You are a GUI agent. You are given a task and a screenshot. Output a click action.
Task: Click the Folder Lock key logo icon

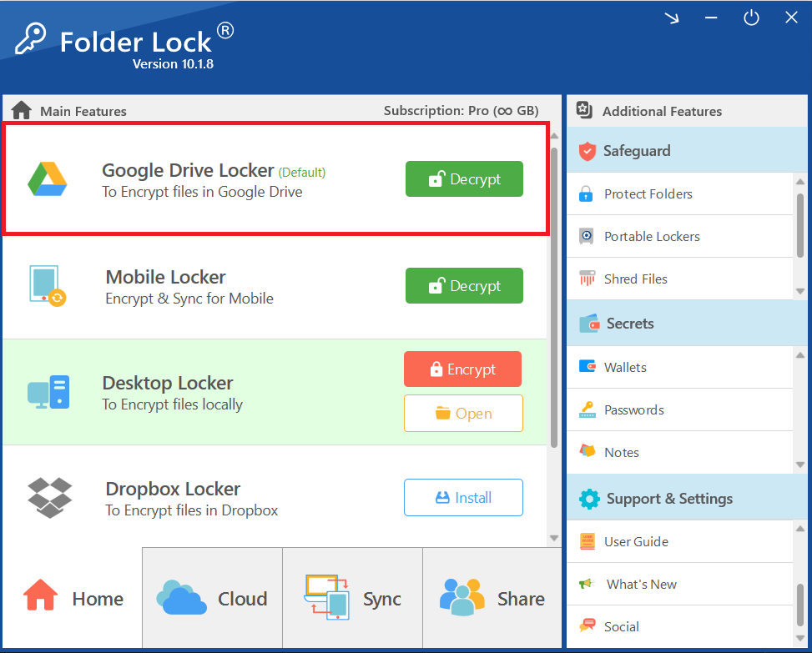(x=31, y=38)
